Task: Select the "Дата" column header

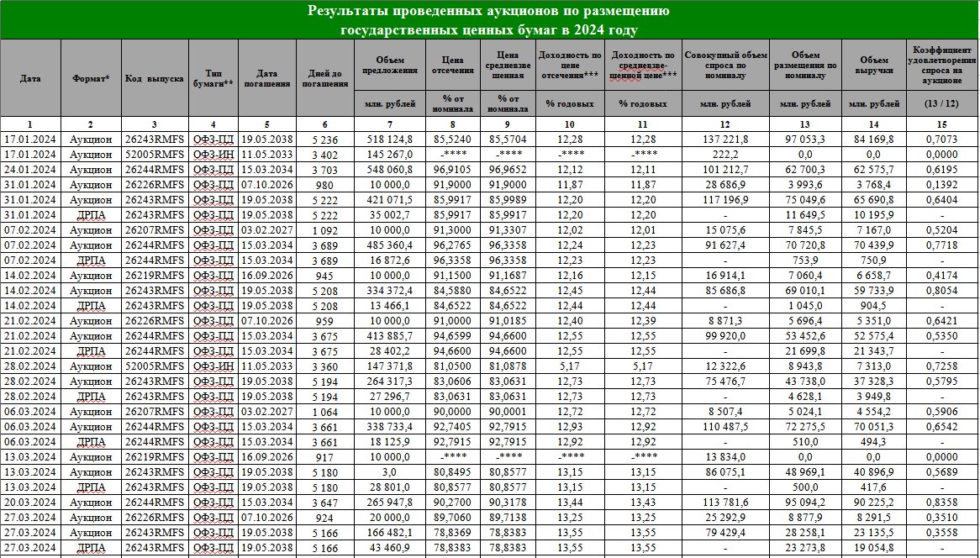Action: [x=30, y=78]
